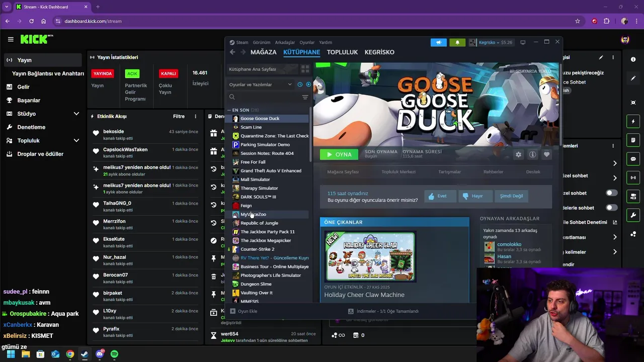The image size is (644, 362).
Task: Open Holiday Cheer Claw event thumbnail
Action: [370, 256]
